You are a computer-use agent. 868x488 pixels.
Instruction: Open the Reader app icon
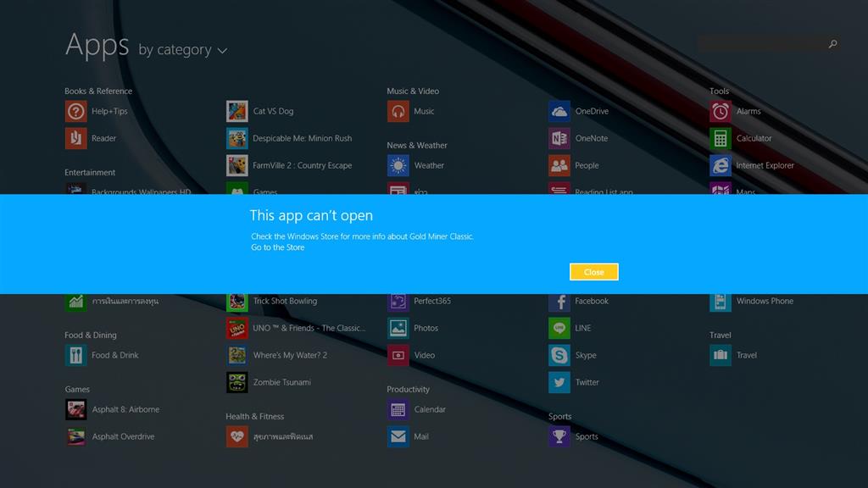coord(75,138)
